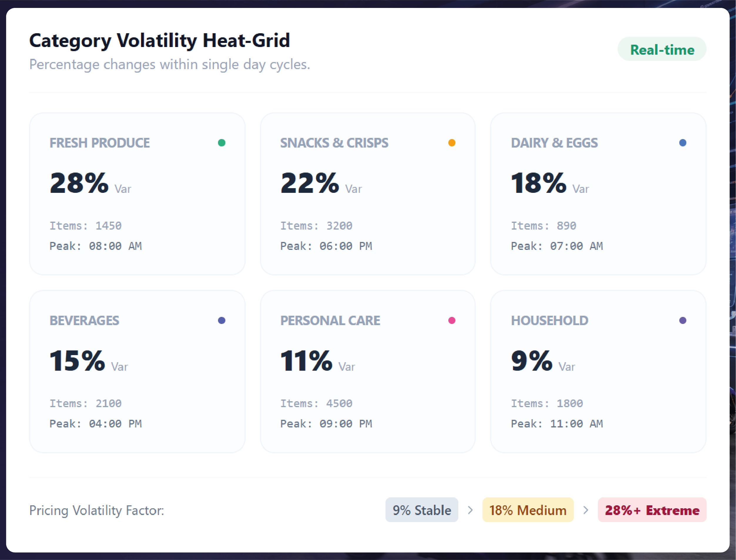Click the blue dot on Dairy & Eggs card
Image resolution: width=736 pixels, height=560 pixels.
pos(683,143)
